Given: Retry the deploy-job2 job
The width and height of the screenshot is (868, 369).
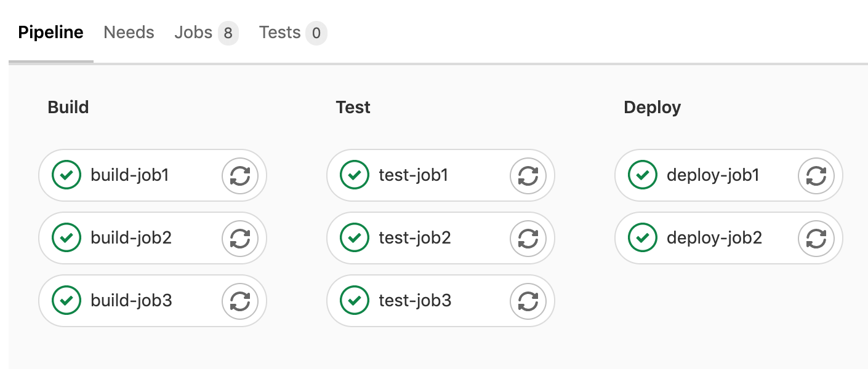Looking at the screenshot, I should [816, 238].
